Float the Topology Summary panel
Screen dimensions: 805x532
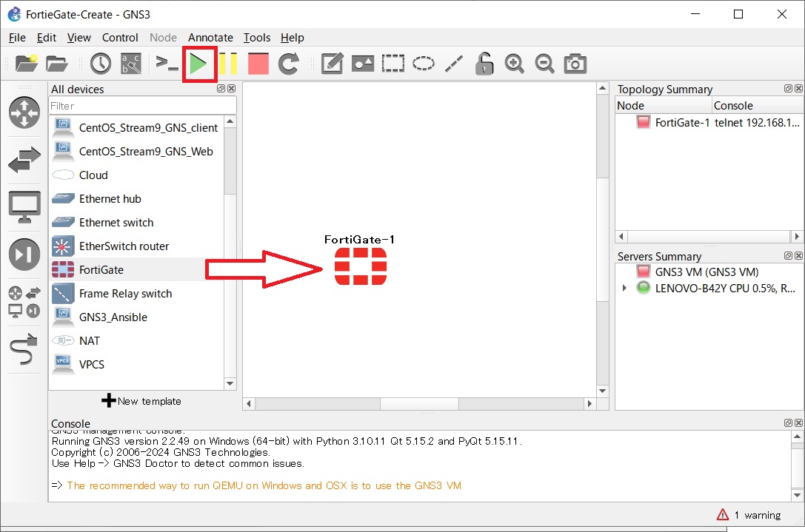click(x=788, y=88)
